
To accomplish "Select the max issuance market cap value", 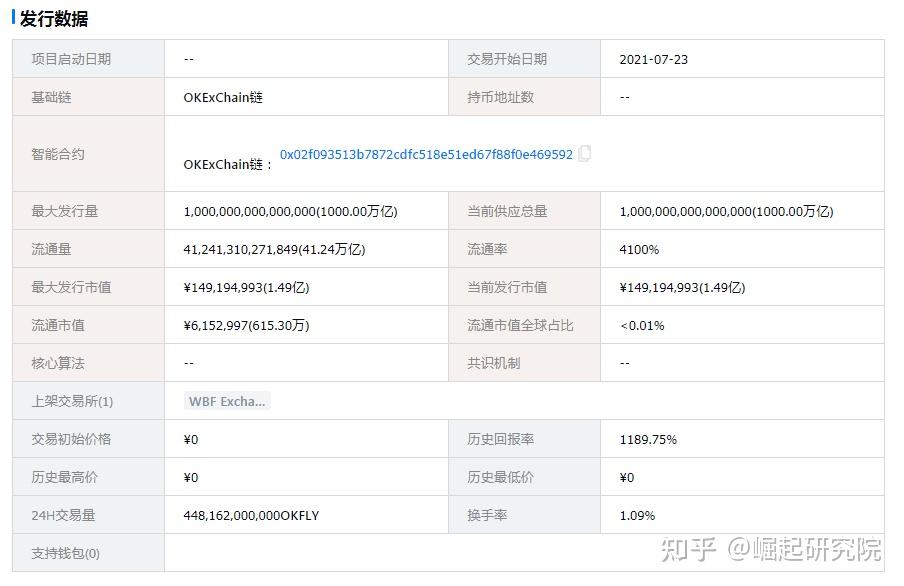I will pos(246,288).
